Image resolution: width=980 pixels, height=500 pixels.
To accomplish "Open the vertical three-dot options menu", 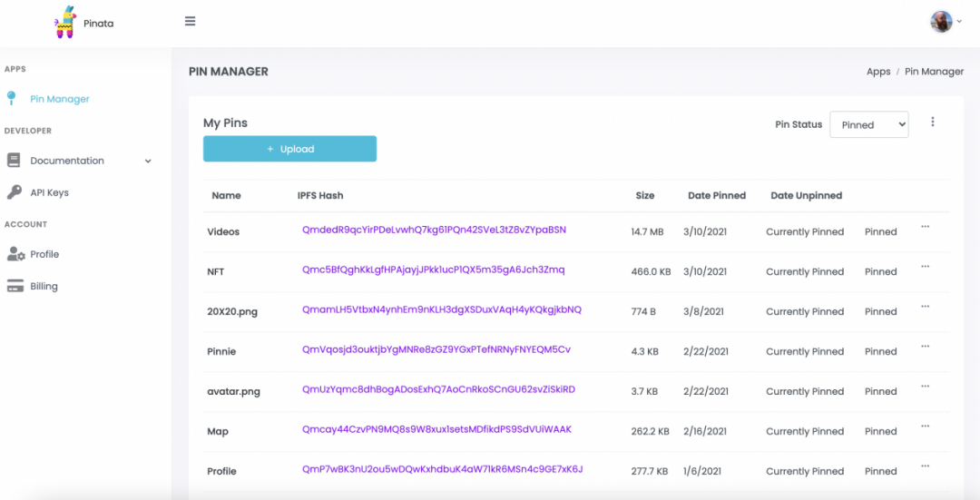I will pos(933,123).
